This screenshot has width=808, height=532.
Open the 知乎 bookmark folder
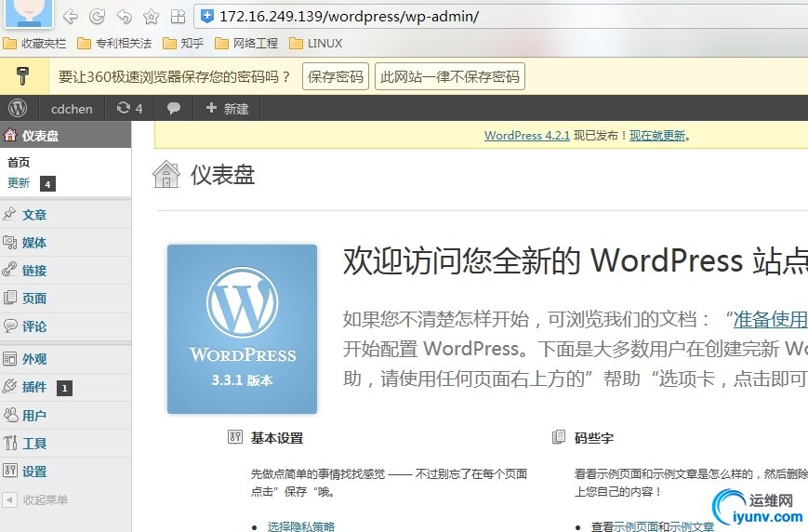coord(183,44)
